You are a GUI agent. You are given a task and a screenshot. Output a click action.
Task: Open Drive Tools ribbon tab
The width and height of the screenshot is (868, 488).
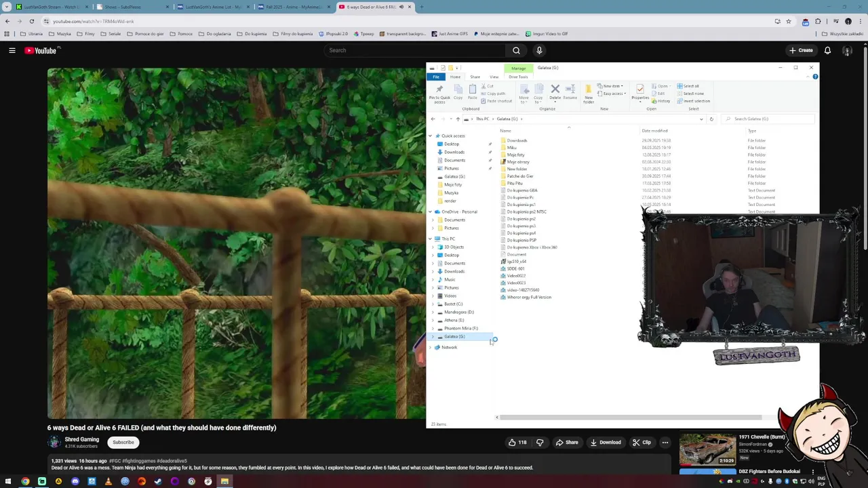518,77
